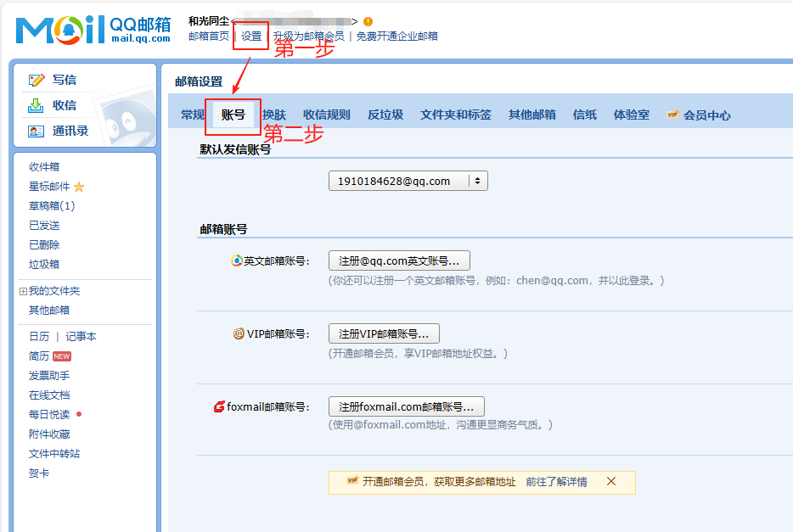Click 注册@qq.com英文账号 button
The height and width of the screenshot is (532, 793).
(x=399, y=260)
